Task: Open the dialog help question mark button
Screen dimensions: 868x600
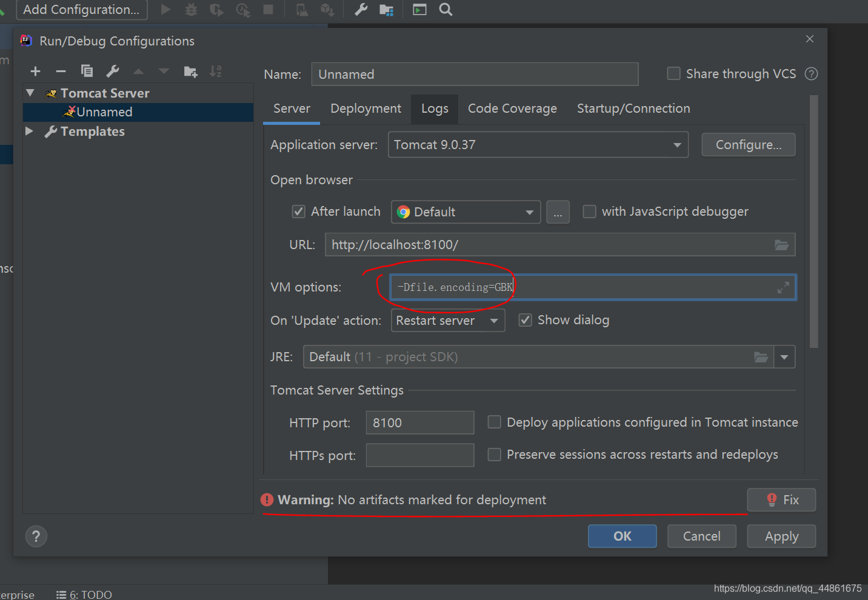Action: click(36, 536)
